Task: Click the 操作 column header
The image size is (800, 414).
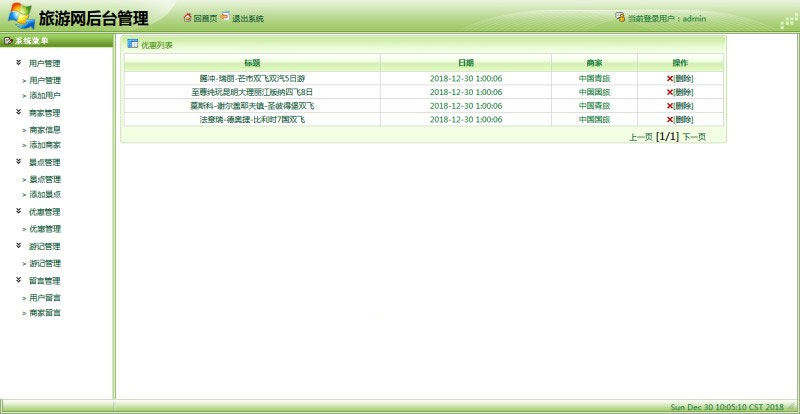Action: click(x=680, y=63)
